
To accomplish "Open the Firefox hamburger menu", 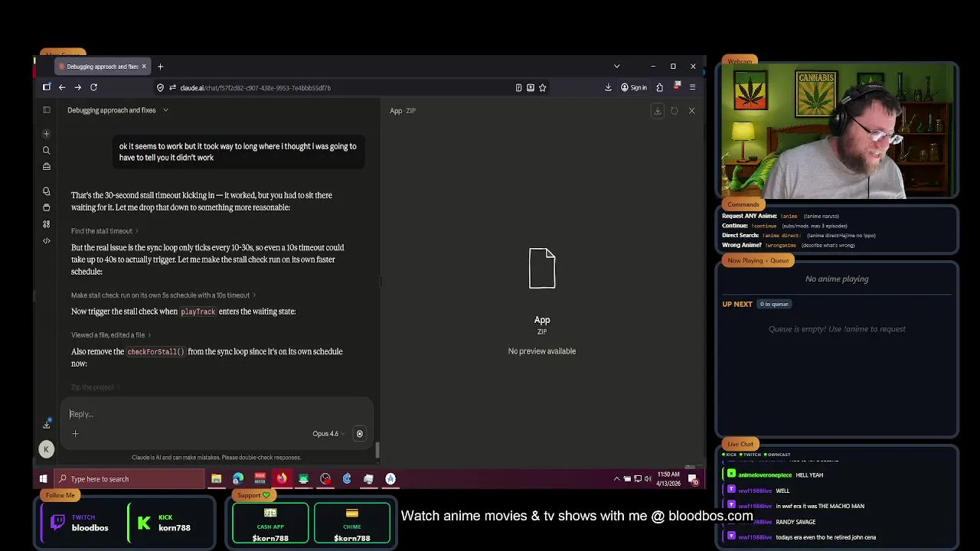I will coord(692,87).
